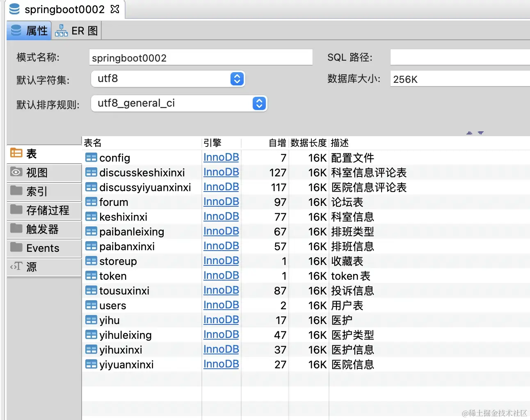Select the 表 (Tables) panel icon
The width and height of the screenshot is (530, 420).
(x=16, y=153)
